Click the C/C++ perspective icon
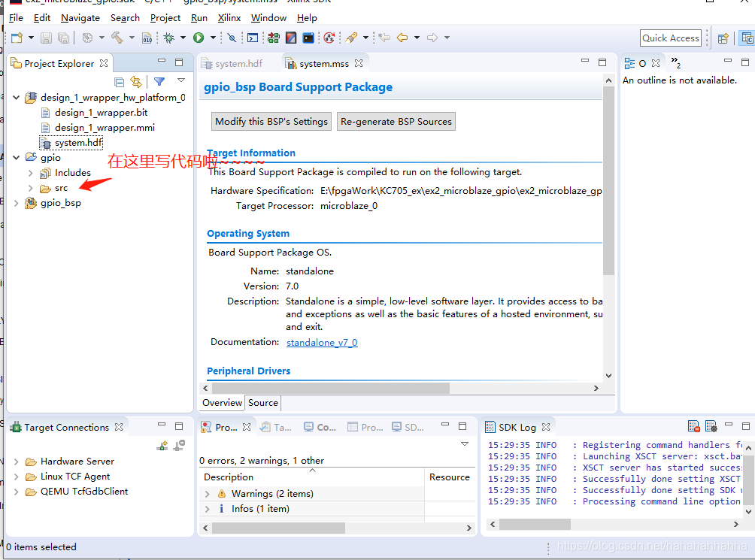This screenshot has width=755, height=560. [747, 38]
